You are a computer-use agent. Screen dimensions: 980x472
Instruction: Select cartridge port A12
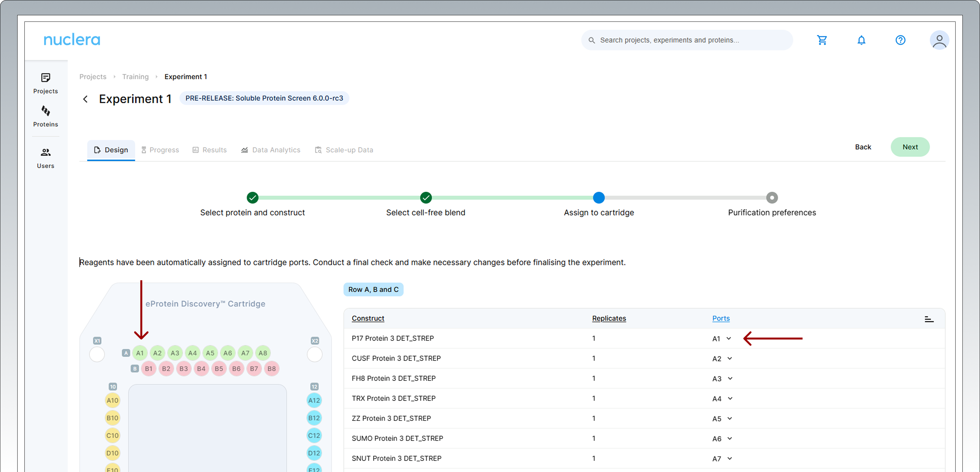(314, 400)
